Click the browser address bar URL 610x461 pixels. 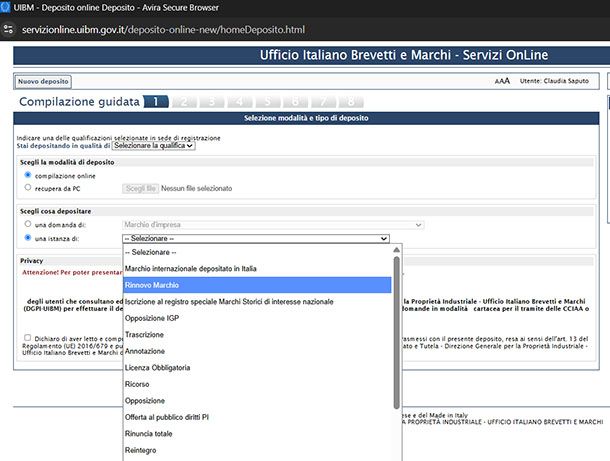point(163,30)
